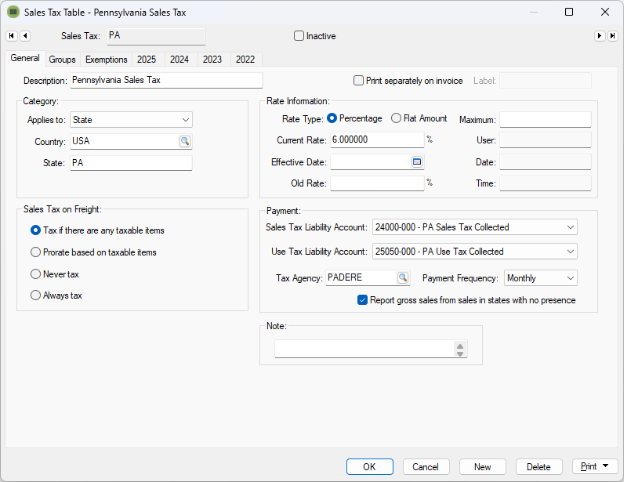
Task: Open the Country lookup magnifier icon
Action: (185, 141)
